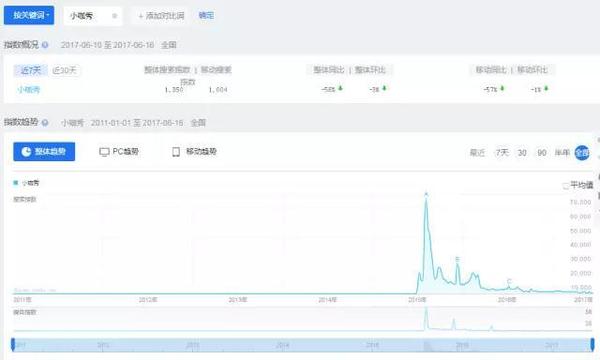Select the 整体趋势 tab button
This screenshot has height=360, width=600.
[44, 152]
